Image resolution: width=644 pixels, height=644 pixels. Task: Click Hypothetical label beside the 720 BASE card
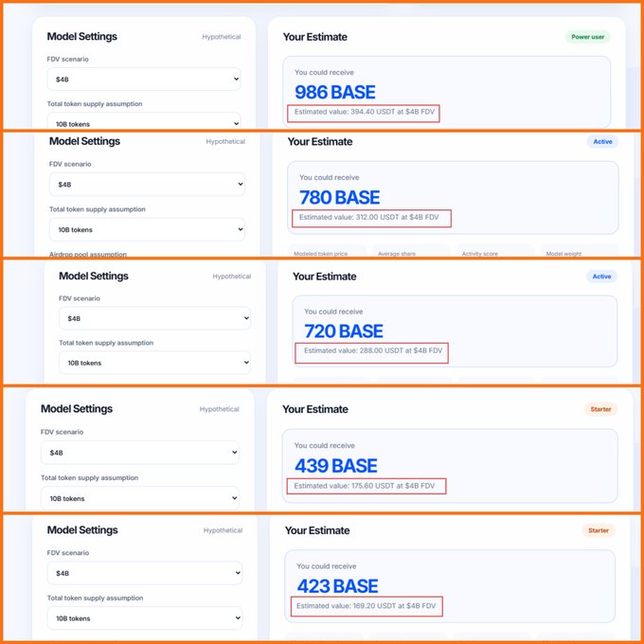232,277
